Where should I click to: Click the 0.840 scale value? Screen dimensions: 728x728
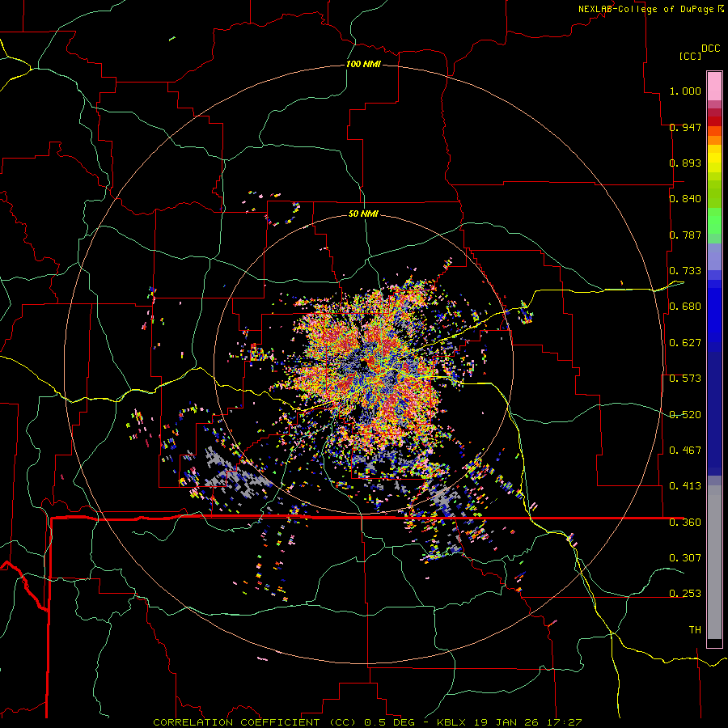tap(685, 199)
